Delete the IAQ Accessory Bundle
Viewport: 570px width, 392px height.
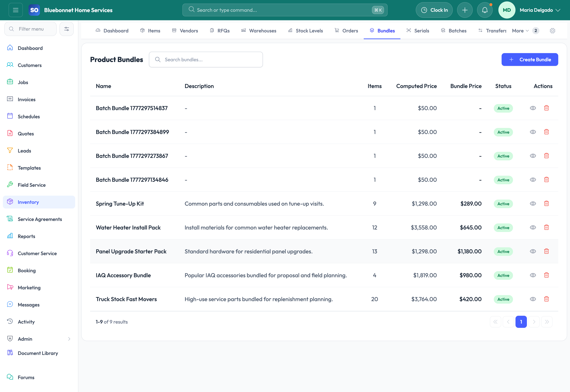[x=546, y=275]
